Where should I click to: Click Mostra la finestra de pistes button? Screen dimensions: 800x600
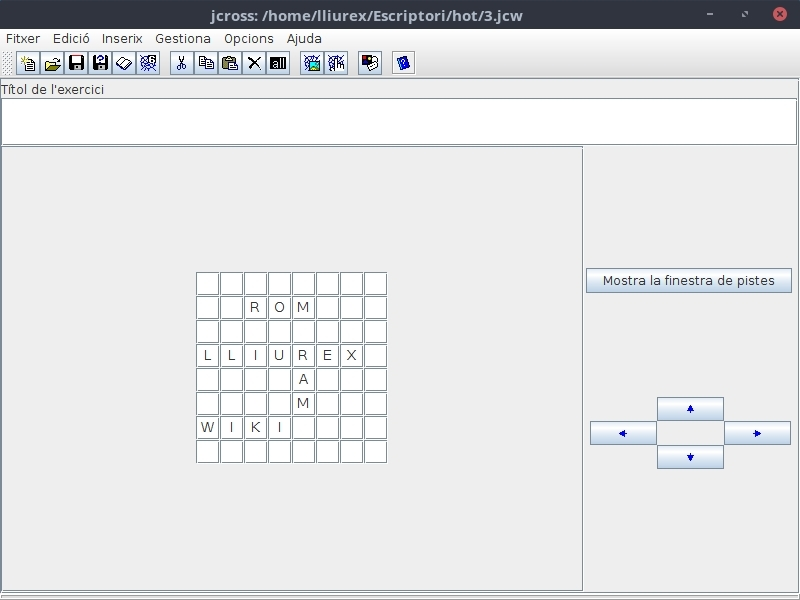pyautogui.click(x=688, y=281)
